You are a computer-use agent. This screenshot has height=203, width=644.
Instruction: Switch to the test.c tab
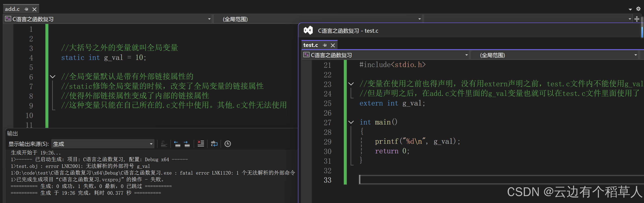click(310, 45)
